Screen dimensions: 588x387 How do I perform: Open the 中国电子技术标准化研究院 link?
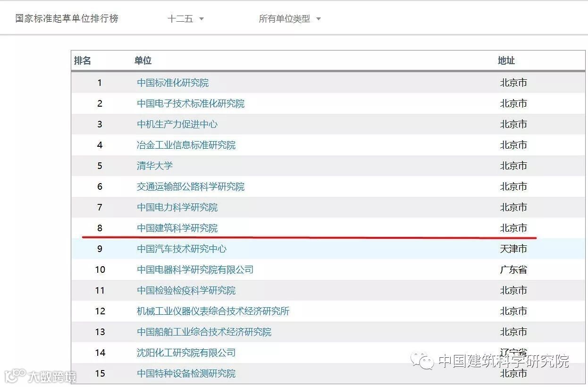click(x=191, y=103)
